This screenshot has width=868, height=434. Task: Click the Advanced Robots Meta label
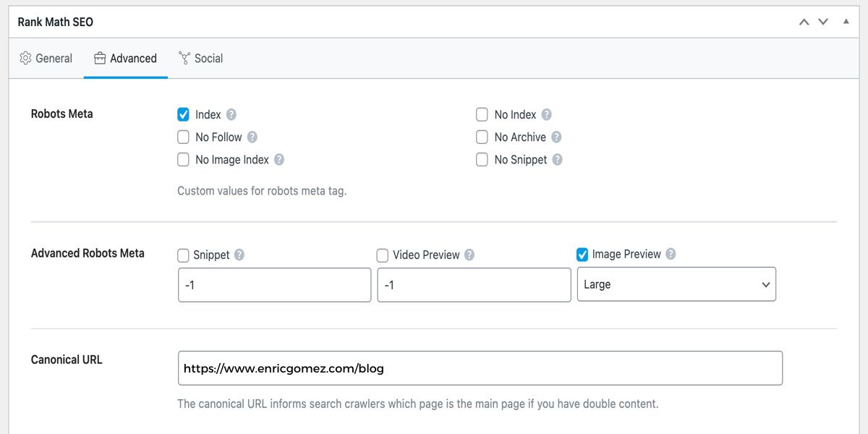pyautogui.click(x=88, y=253)
